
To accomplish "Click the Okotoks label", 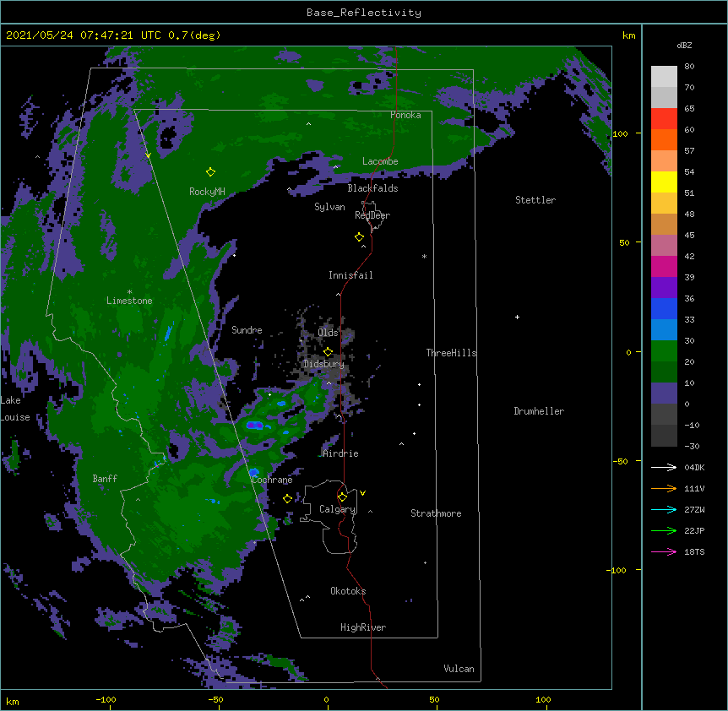I will (348, 591).
